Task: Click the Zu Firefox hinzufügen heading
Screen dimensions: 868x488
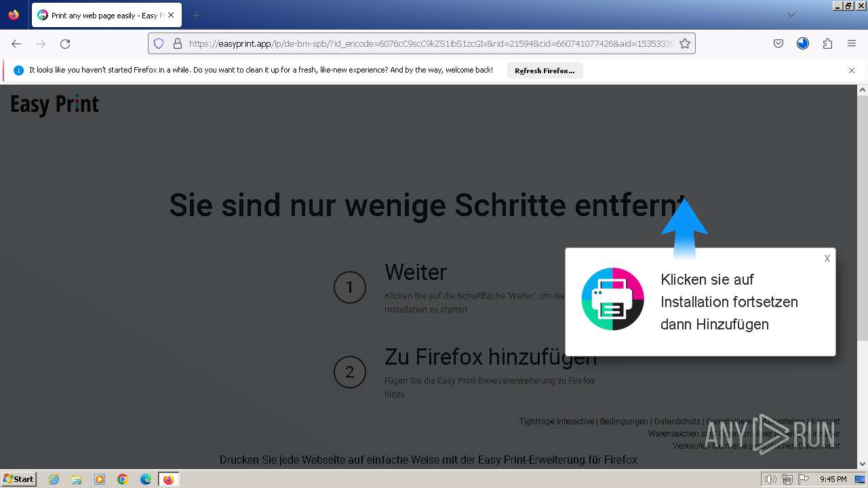Action: pos(490,356)
